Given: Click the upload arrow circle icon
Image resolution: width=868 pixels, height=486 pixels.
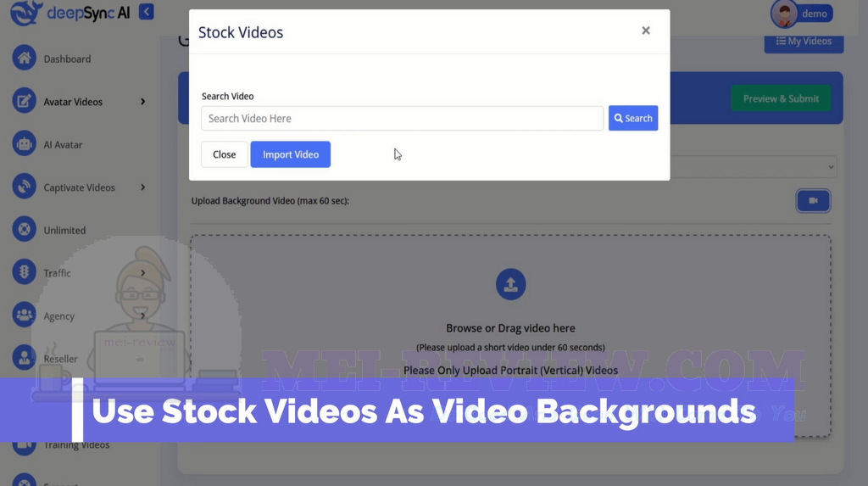Looking at the screenshot, I should 510,284.
